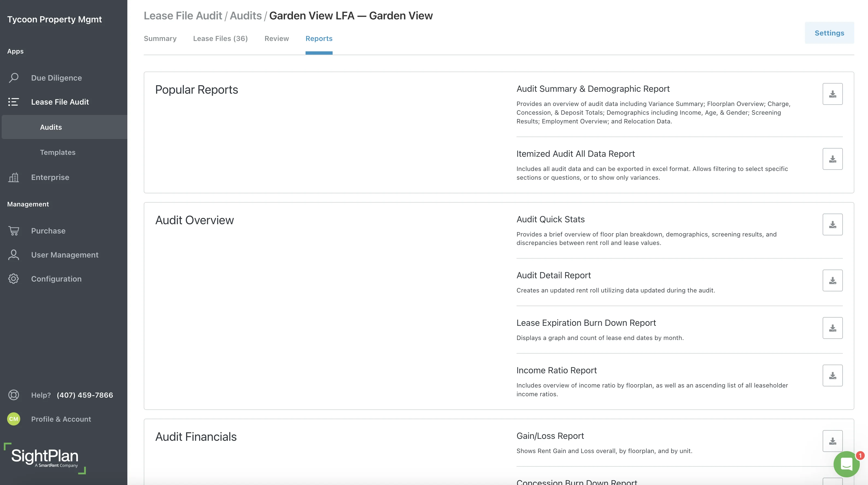This screenshot has width=868, height=485.
Task: Click the Audit Financials heading
Action: 196,436
